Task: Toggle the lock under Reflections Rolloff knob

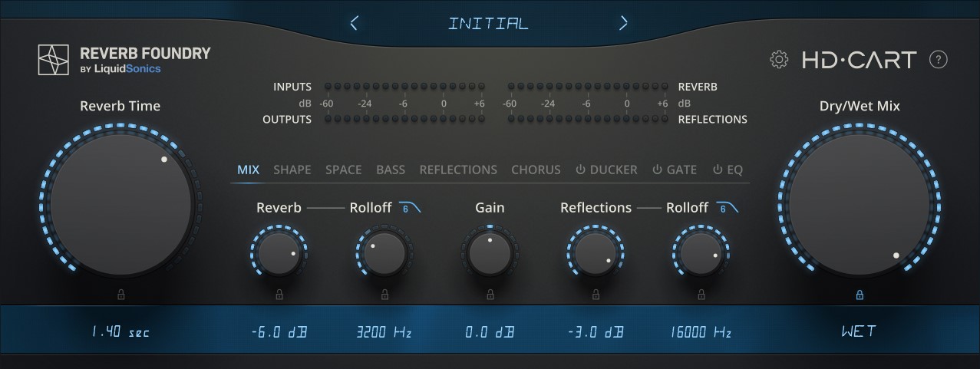Action: (701, 293)
